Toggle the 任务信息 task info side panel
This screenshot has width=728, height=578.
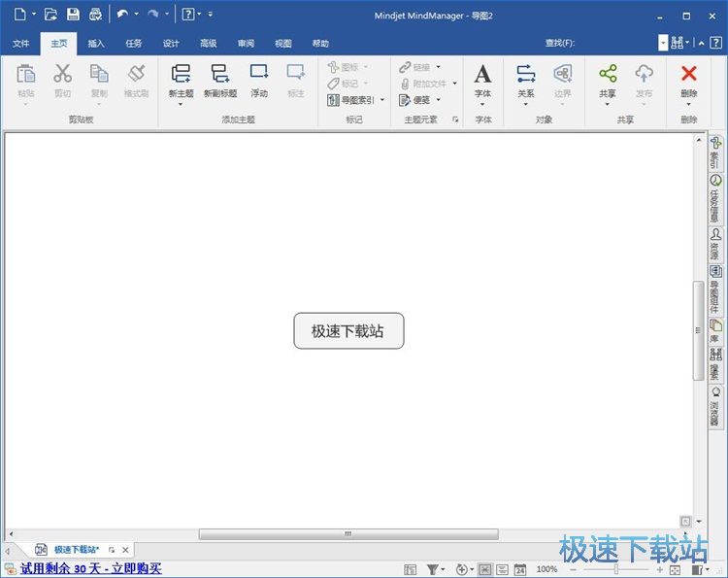[x=715, y=197]
